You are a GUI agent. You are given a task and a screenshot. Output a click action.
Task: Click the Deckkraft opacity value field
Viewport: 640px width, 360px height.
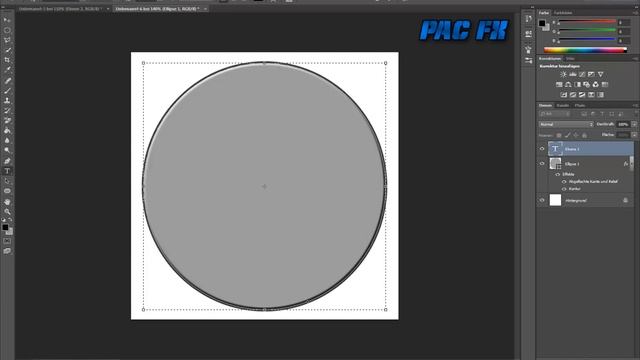[622, 124]
